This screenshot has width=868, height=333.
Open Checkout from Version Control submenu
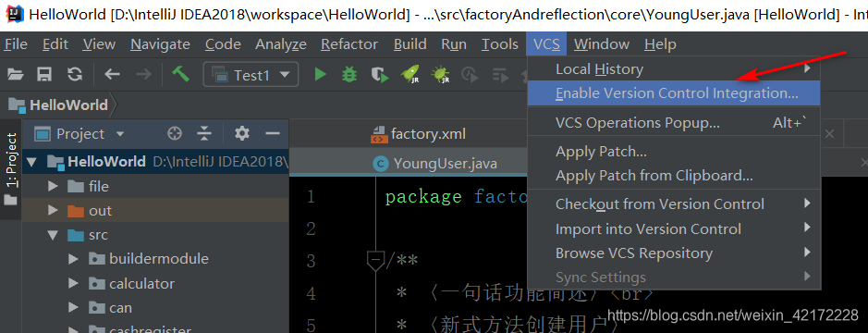pyautogui.click(x=674, y=203)
